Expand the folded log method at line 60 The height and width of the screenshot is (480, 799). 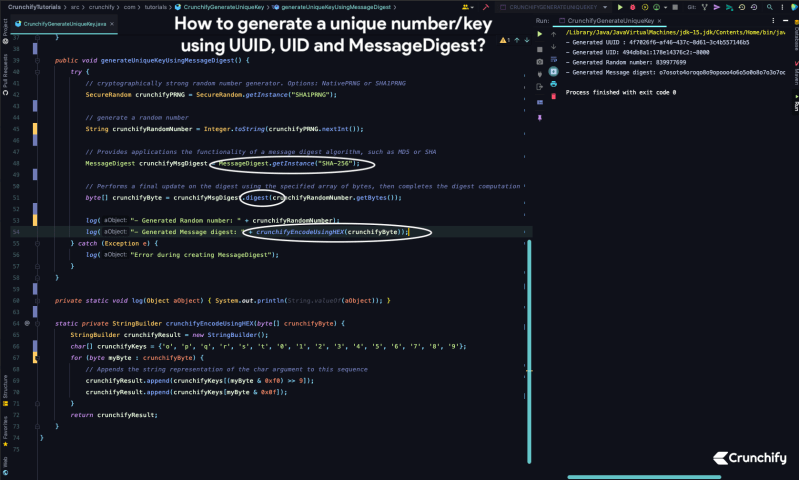tap(37, 301)
